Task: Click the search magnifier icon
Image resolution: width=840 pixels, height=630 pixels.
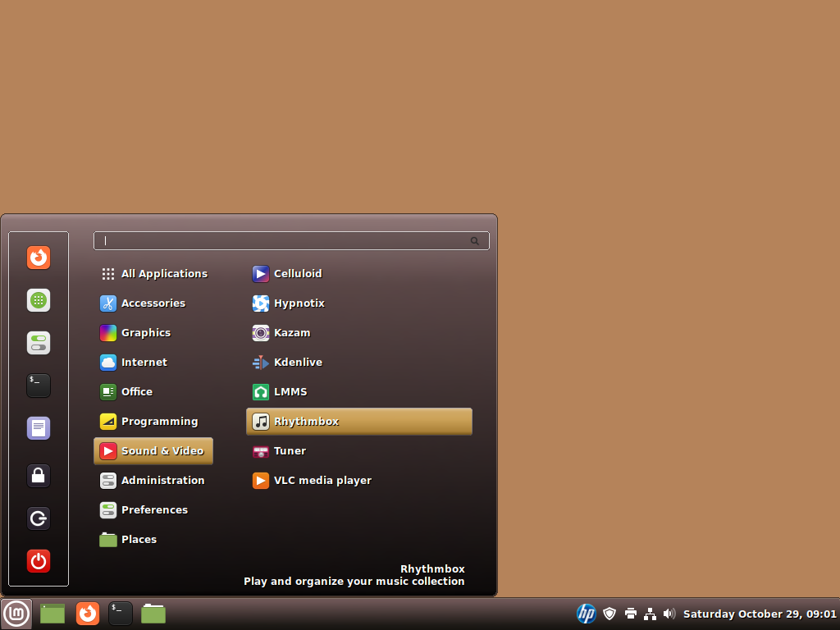Action: click(x=475, y=241)
